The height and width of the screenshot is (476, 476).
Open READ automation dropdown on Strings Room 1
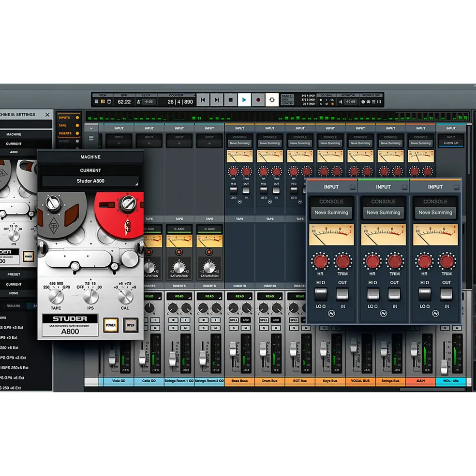coord(179,296)
